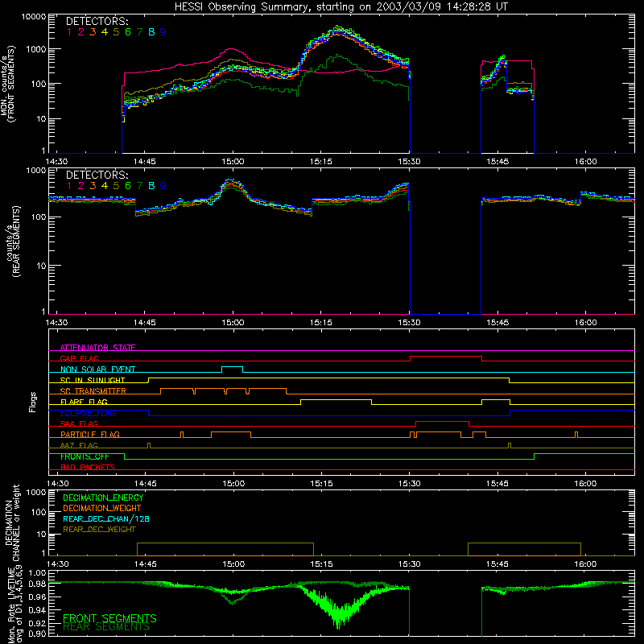This screenshot has width=644, height=644.
Task: Select blue detector 9 in rear segments legend
Action: pos(163,186)
